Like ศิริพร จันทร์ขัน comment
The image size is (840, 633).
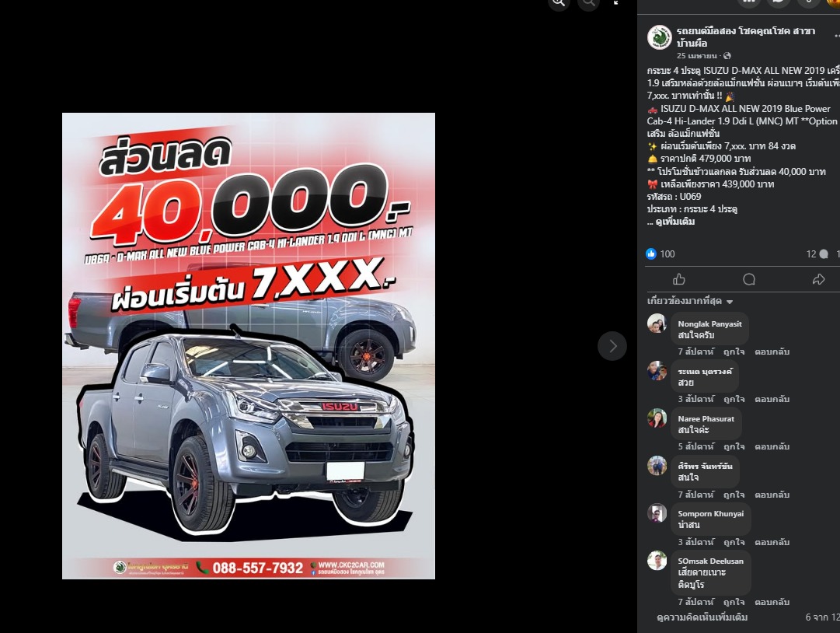pyautogui.click(x=734, y=495)
